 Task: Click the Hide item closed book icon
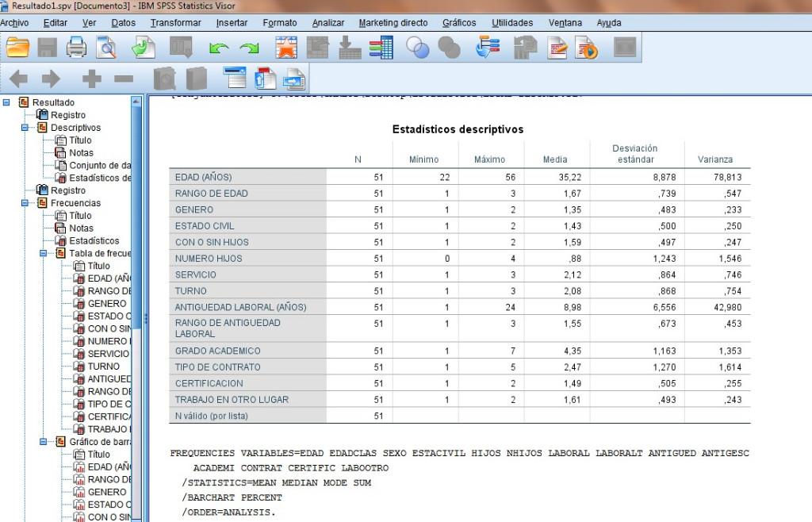[197, 79]
